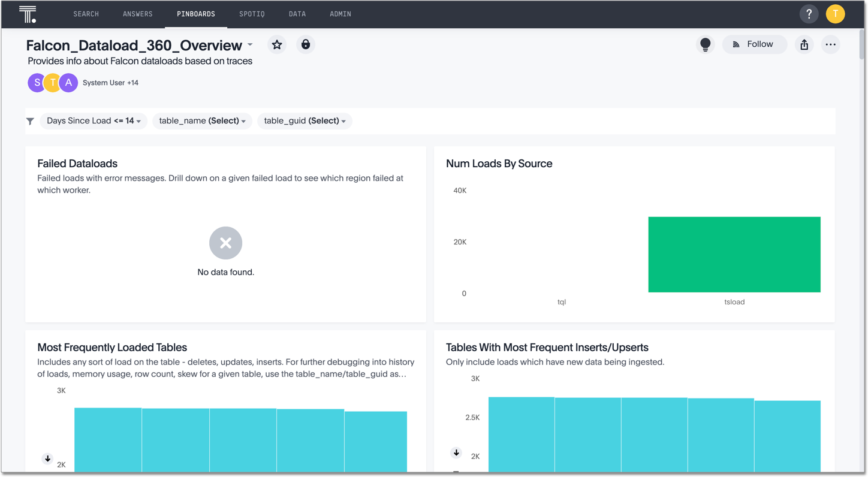The image size is (868, 477).
Task: Open the three-dot more options menu
Action: coord(830,45)
